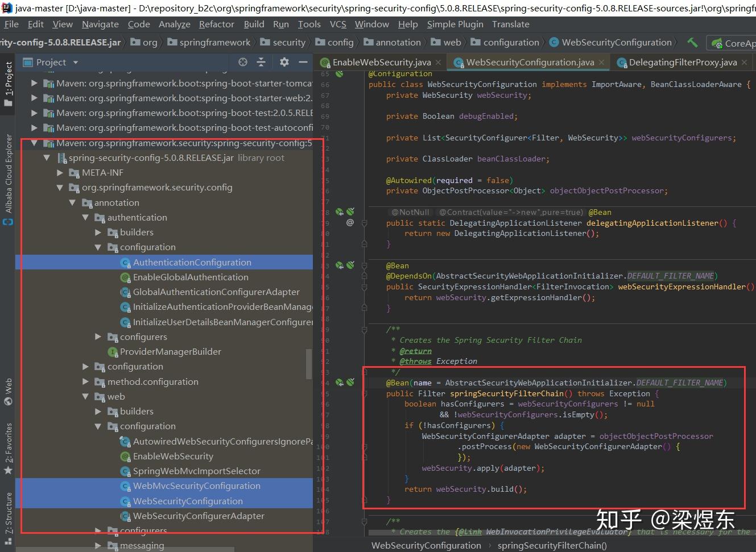This screenshot has height=552, width=756.
Task: Close the DelegatingFilterProxy.java tab
Action: tap(744, 63)
